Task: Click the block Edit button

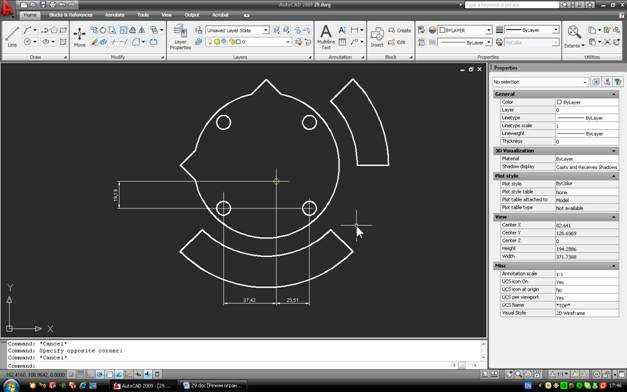Action: pos(397,42)
